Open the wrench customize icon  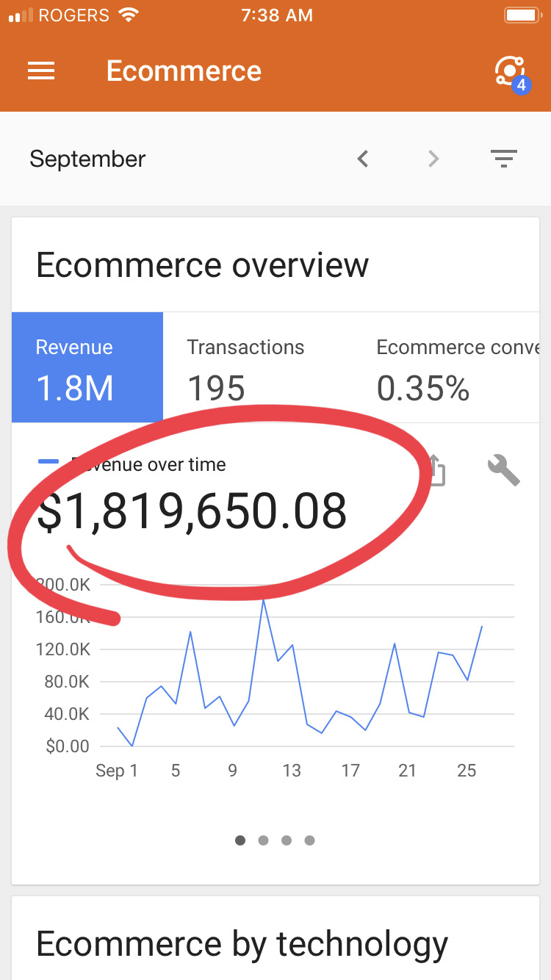click(x=504, y=470)
